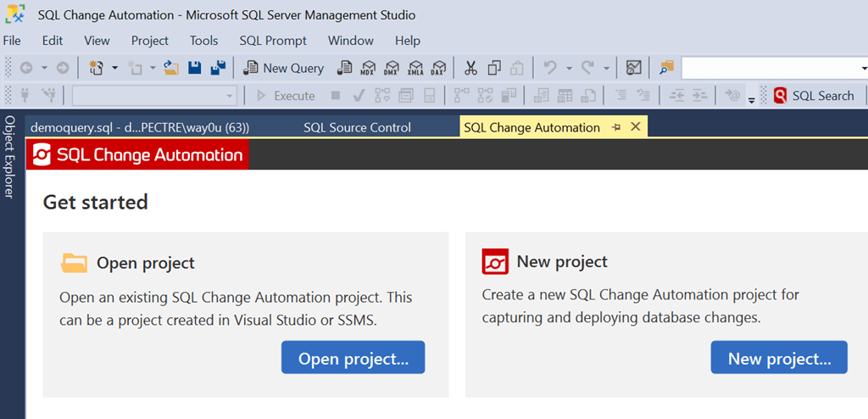Click the Query Options icon
Viewport: 868px width, 419px height.
coord(406,95)
